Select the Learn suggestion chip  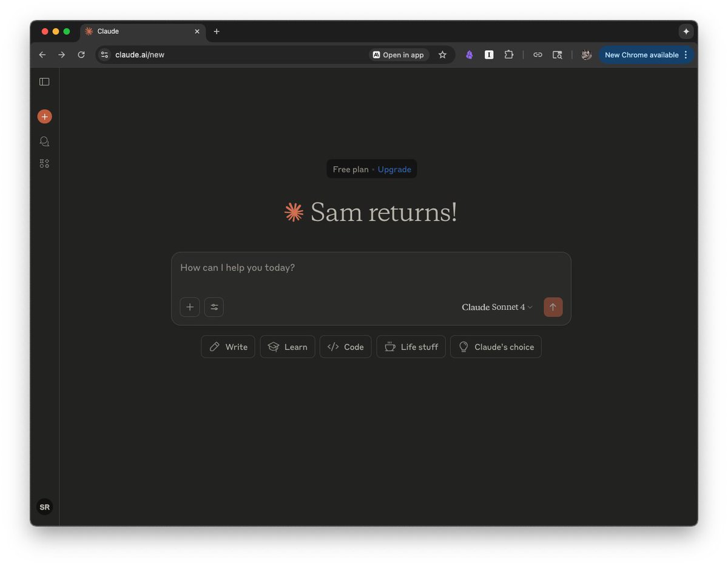click(x=288, y=347)
